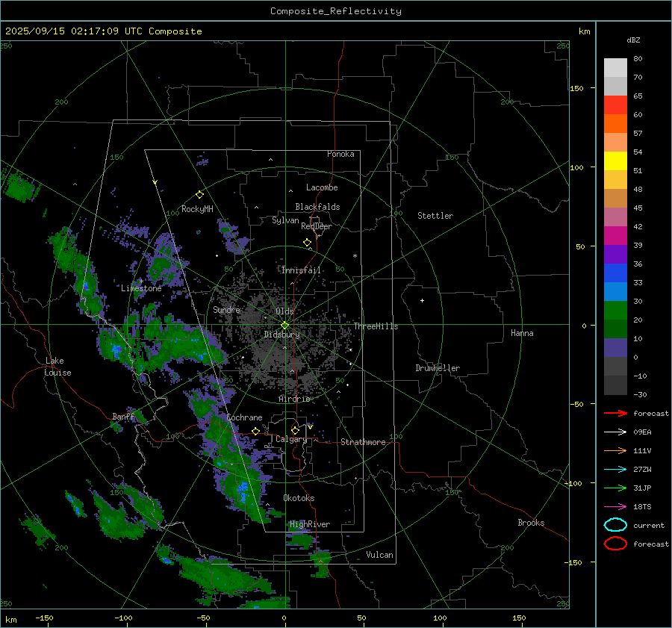Click the yellow diamond marker near RedDeer
The width and height of the screenshot is (672, 628).
click(x=307, y=243)
